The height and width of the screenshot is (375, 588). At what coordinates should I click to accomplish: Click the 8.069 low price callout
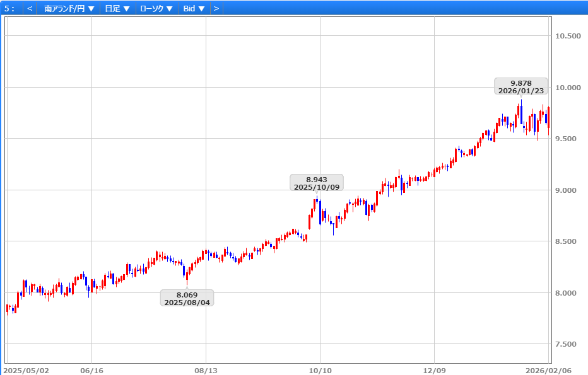187,298
